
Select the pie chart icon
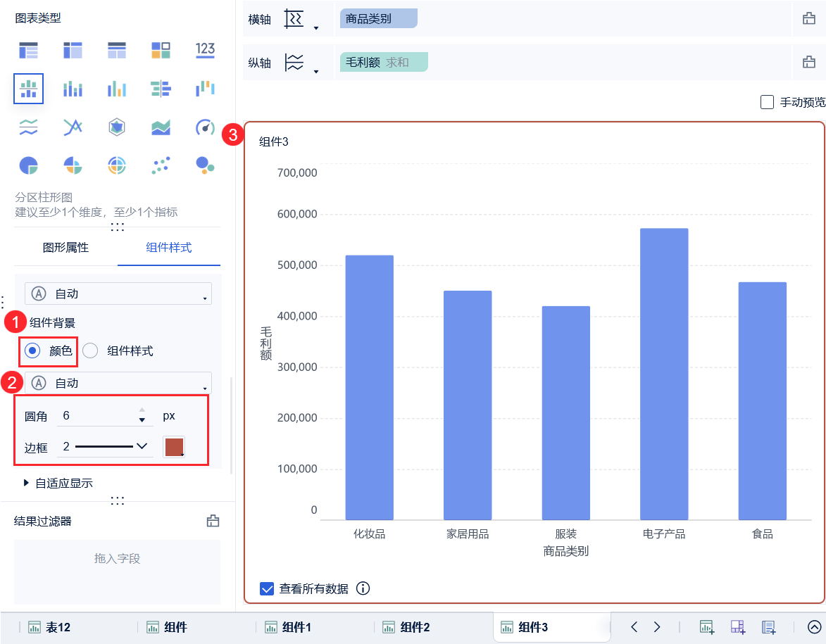[28, 166]
